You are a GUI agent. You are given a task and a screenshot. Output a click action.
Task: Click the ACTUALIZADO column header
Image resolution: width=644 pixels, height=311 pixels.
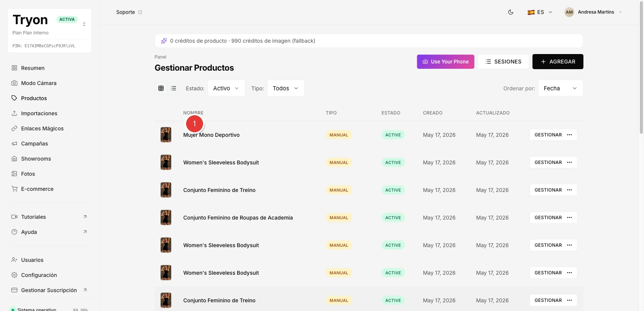pyautogui.click(x=493, y=113)
